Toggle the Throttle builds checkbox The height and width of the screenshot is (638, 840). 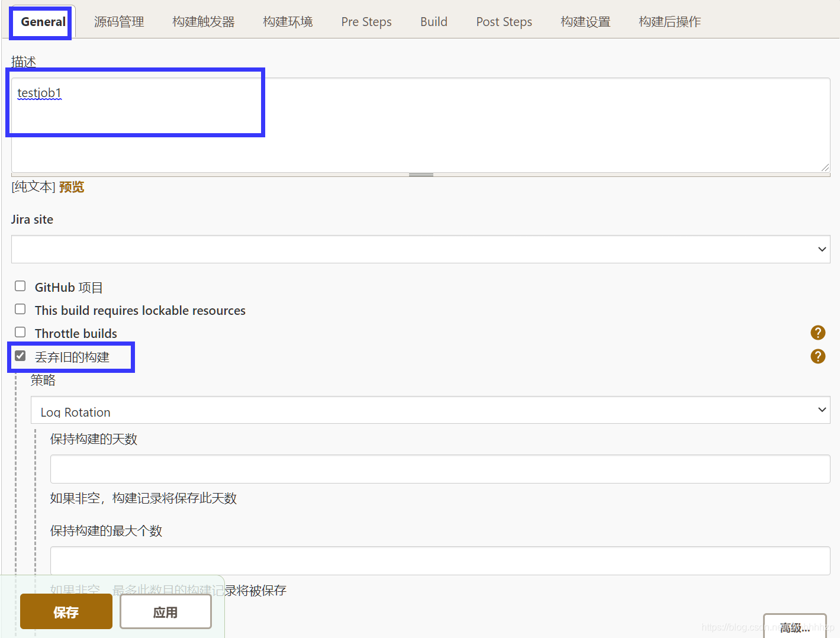(20, 333)
